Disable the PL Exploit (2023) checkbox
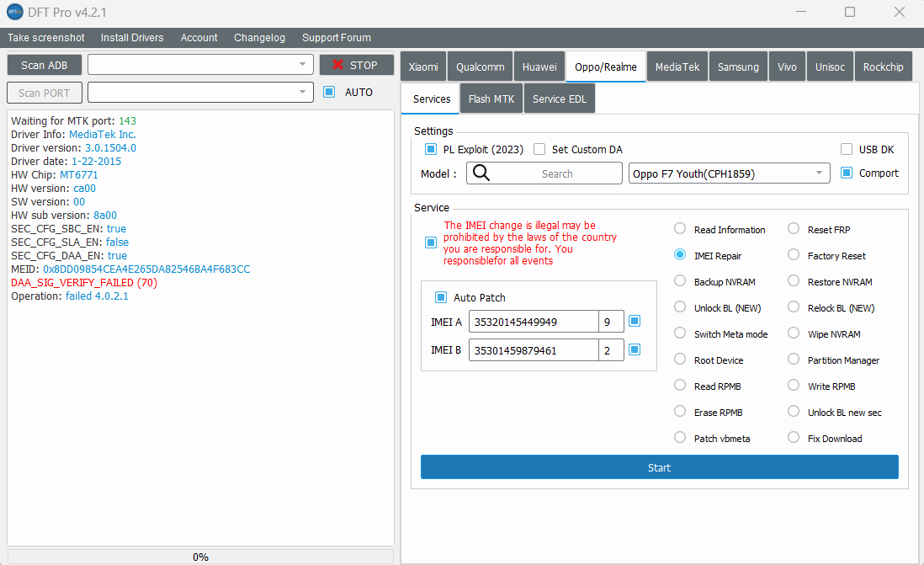This screenshot has width=924, height=565. coord(431,149)
